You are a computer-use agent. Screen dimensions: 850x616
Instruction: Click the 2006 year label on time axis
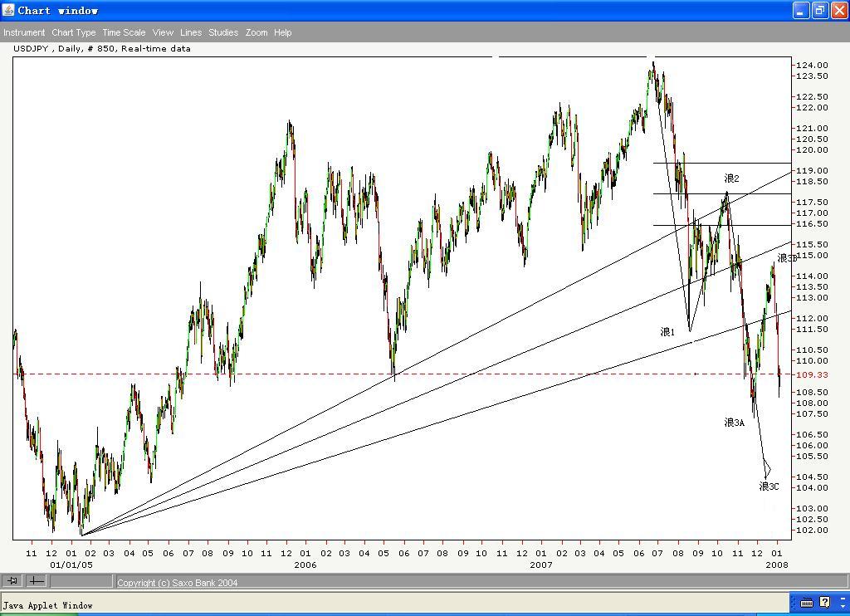pyautogui.click(x=305, y=565)
